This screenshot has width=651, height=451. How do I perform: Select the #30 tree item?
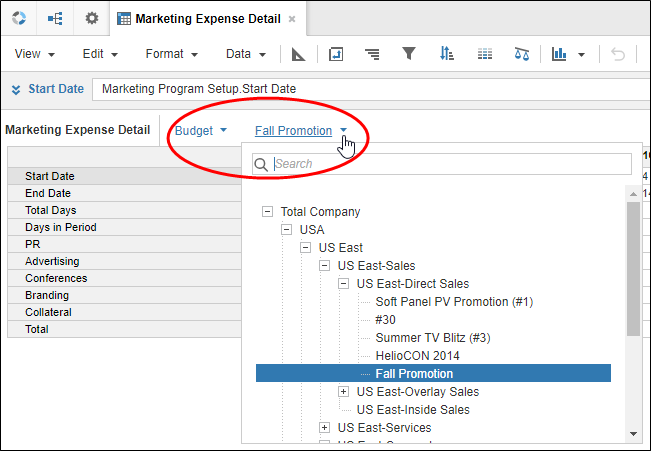pos(385,320)
